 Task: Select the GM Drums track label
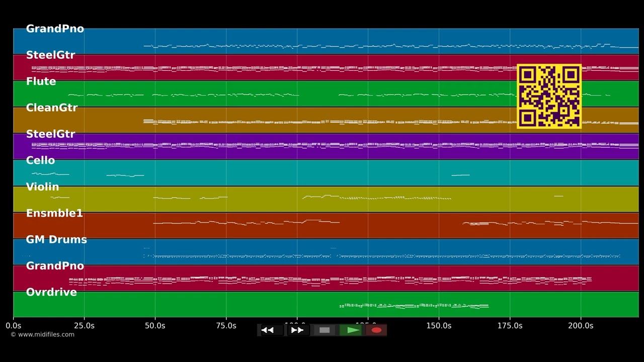point(56,240)
